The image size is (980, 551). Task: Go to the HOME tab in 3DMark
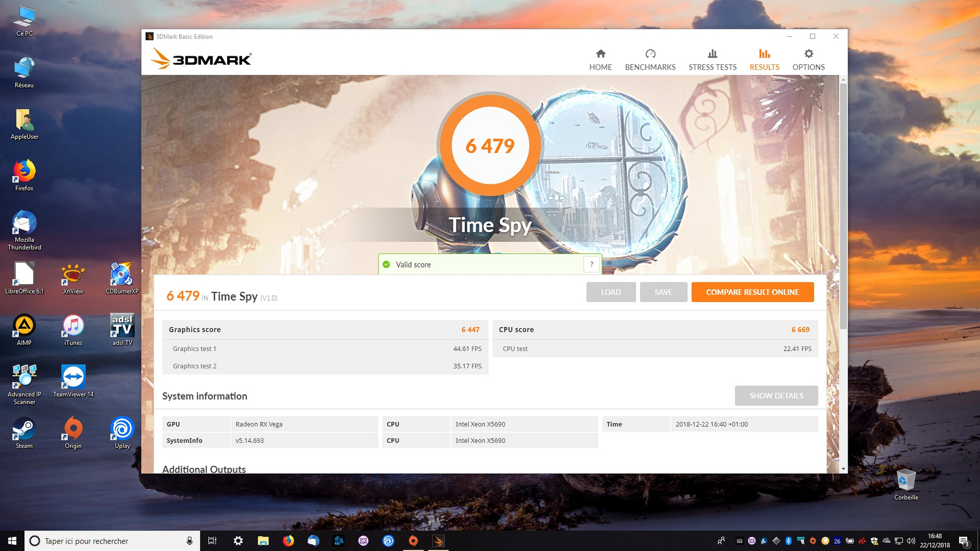click(x=601, y=60)
